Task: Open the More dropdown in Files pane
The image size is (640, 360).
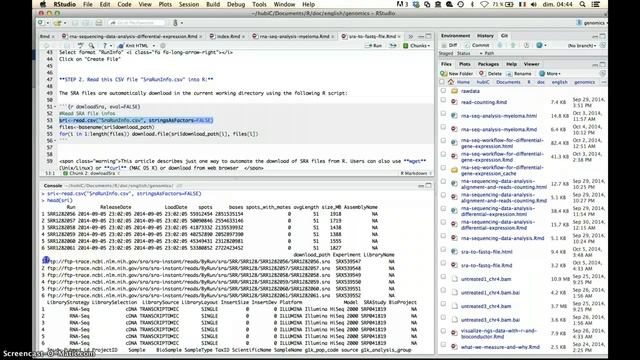Action: pyautogui.click(x=549, y=73)
